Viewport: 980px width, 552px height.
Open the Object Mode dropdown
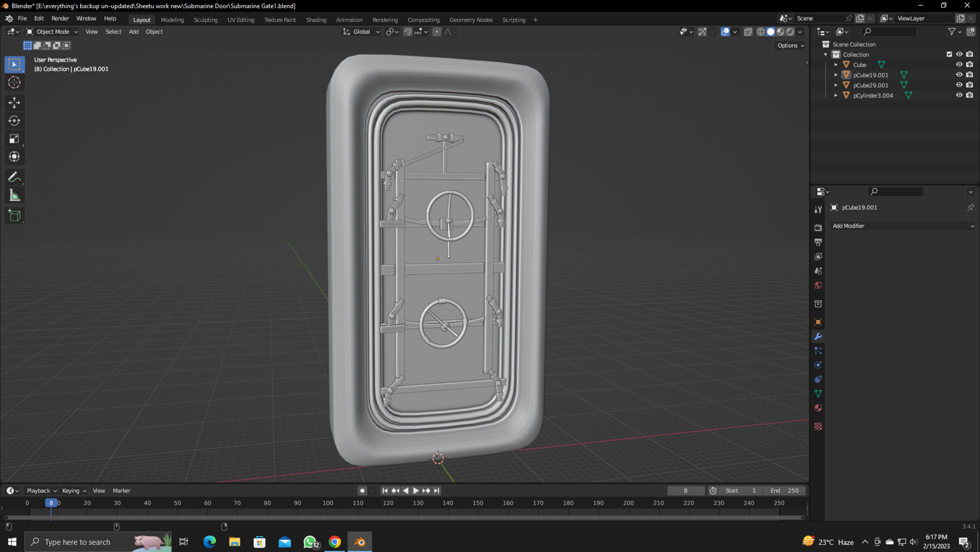52,32
